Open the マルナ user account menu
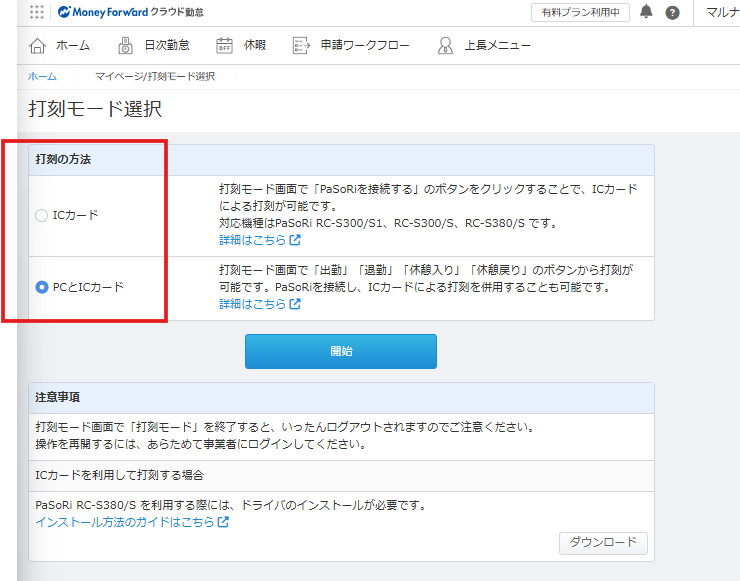 point(722,13)
